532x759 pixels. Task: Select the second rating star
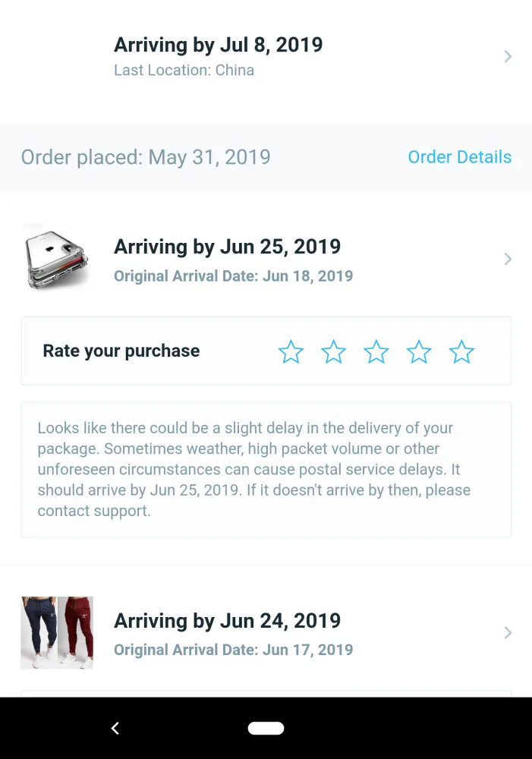pos(333,351)
